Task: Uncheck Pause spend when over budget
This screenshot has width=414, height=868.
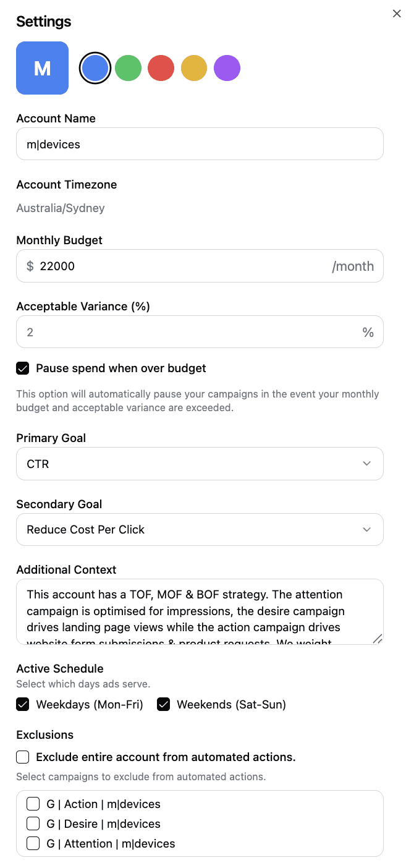Action: coord(23,368)
